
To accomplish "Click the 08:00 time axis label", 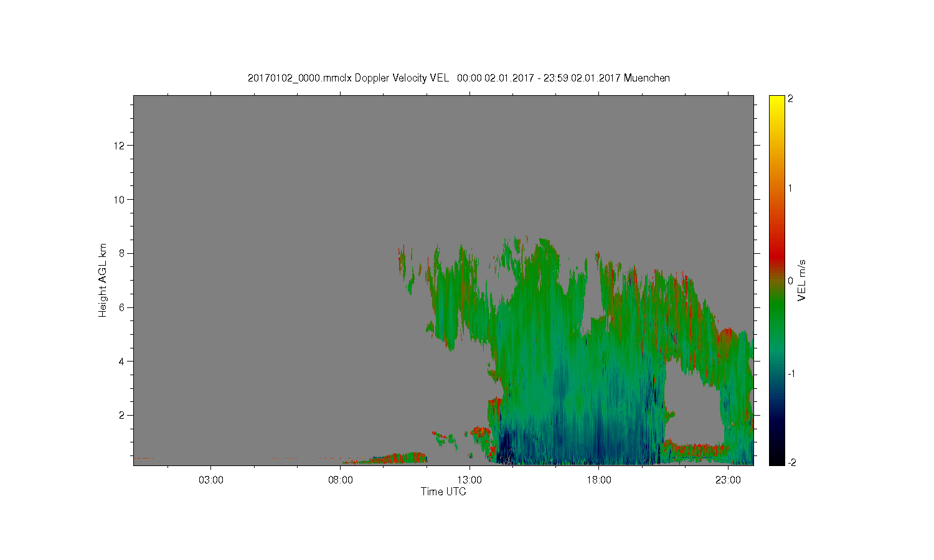I will [341, 480].
